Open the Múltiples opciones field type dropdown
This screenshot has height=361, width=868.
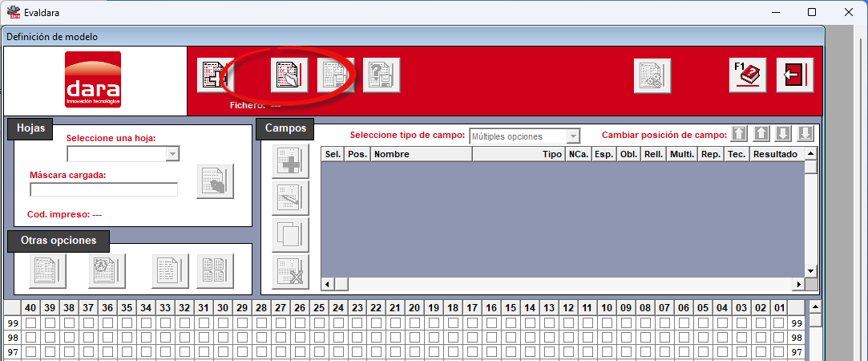click(574, 136)
